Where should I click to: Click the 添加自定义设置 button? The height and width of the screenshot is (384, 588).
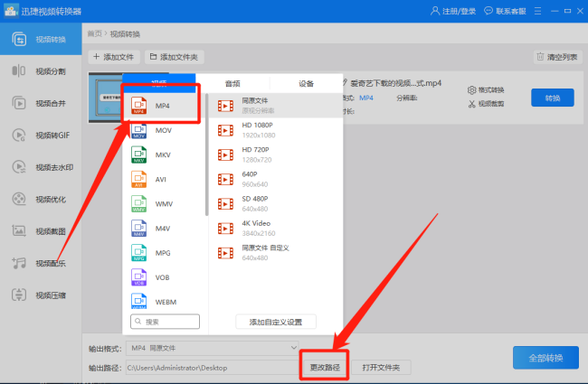click(276, 322)
